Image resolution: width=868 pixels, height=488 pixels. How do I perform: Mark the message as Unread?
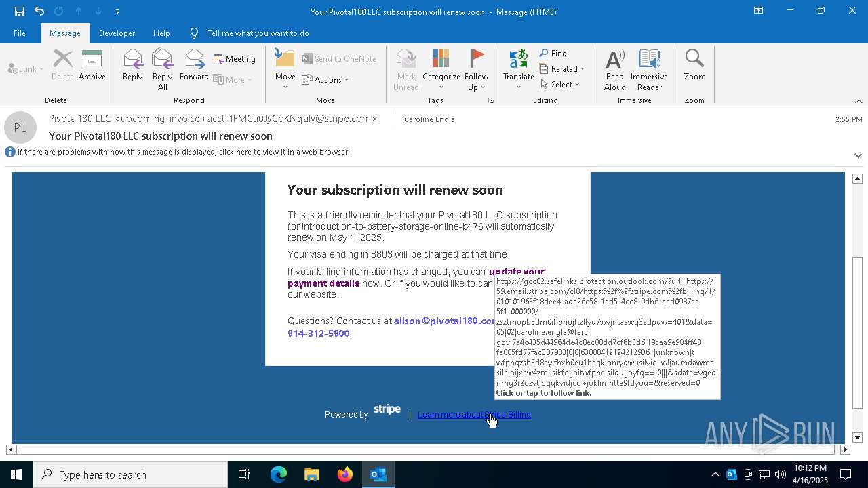coord(406,69)
